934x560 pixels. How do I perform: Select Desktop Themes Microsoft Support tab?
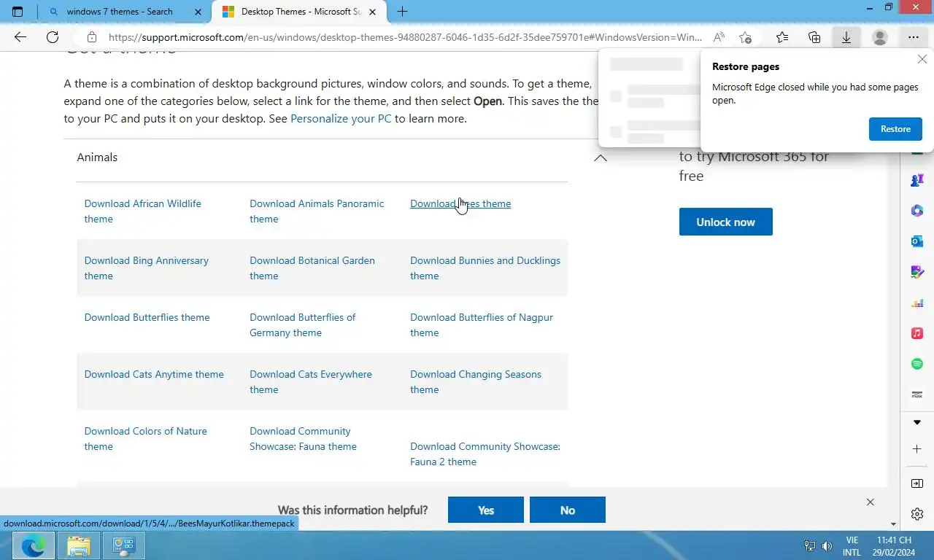click(x=301, y=12)
